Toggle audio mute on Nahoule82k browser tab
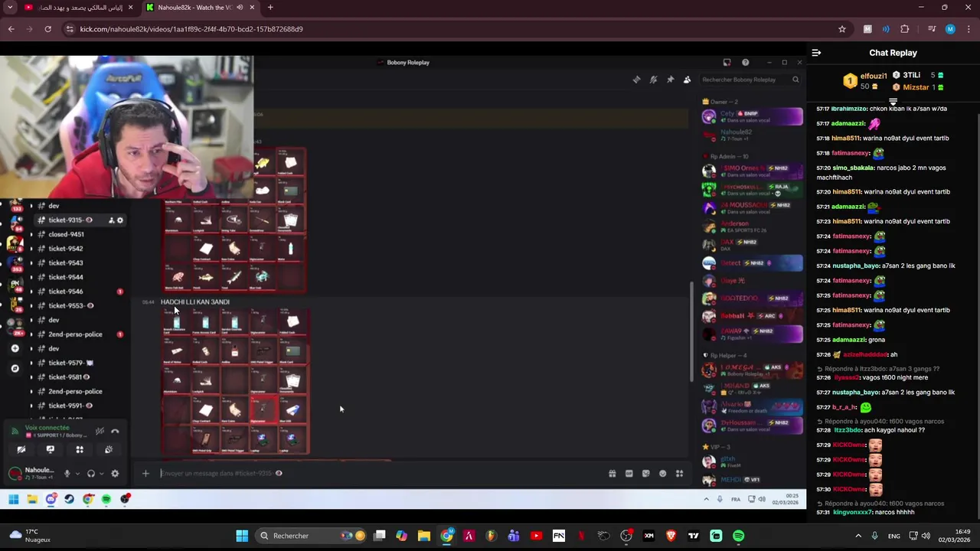 click(x=240, y=8)
